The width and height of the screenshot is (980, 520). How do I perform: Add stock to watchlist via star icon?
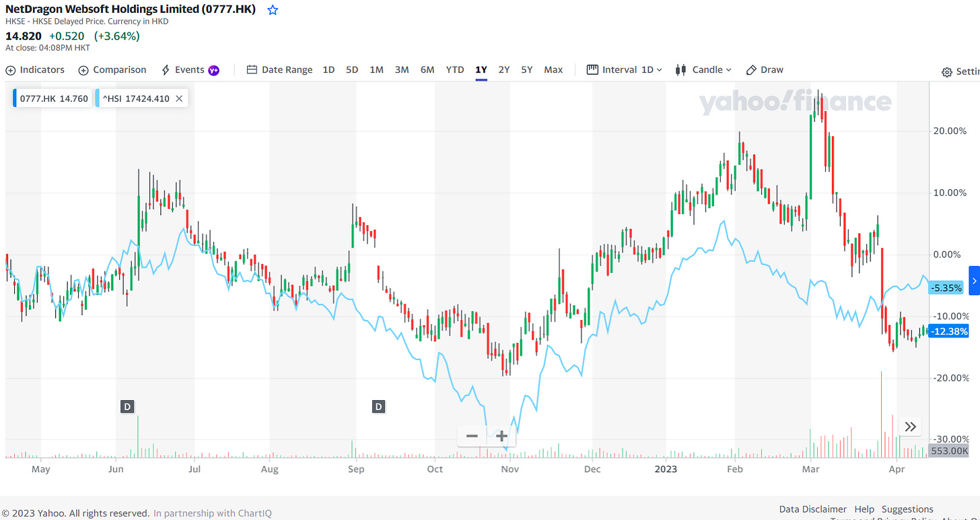coord(273,10)
